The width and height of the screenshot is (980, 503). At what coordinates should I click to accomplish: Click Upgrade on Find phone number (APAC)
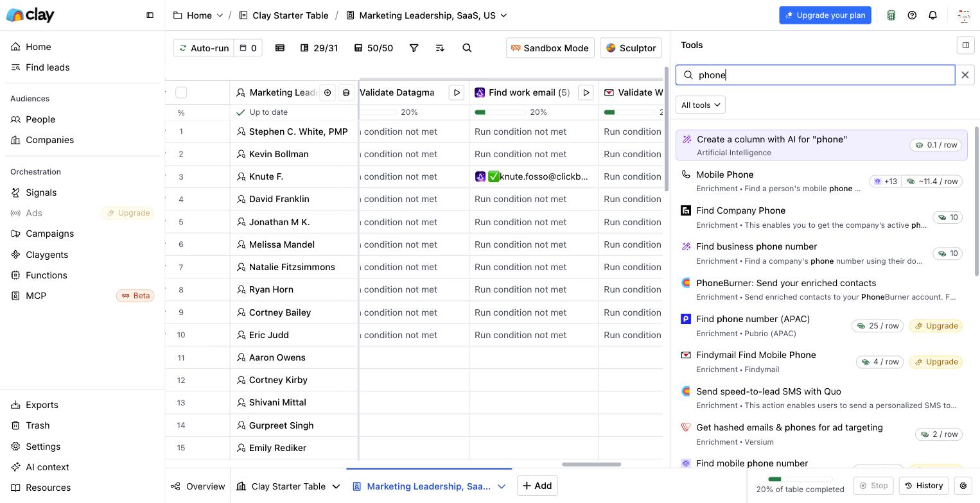coord(936,326)
